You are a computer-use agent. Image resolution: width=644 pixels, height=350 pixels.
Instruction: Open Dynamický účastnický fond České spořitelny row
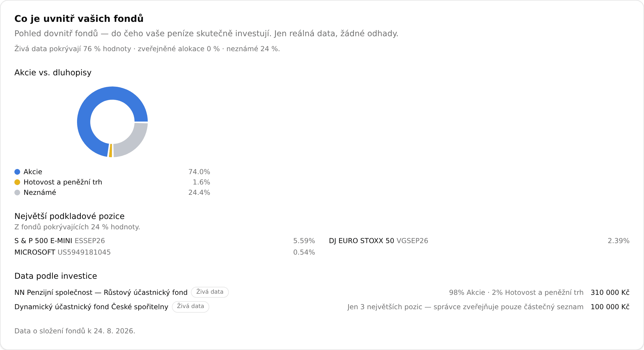[322, 307]
